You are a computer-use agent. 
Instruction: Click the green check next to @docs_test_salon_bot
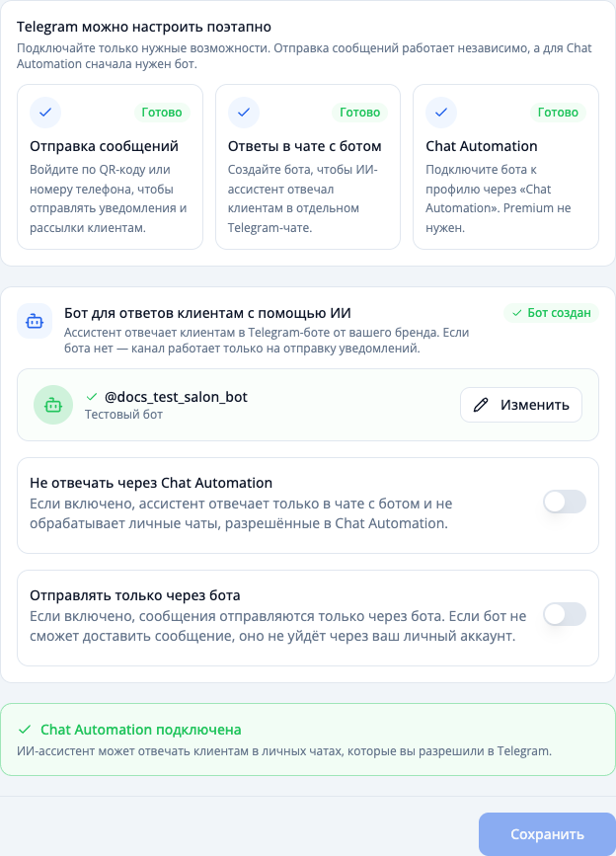tap(92, 397)
